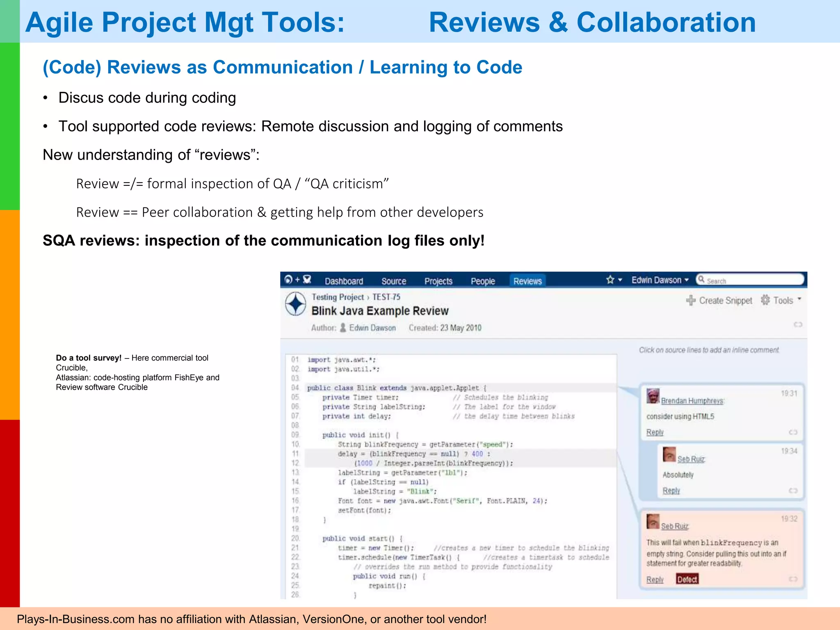Click the author person icon near Edwin Dawson
The image size is (840, 630).
pos(343,328)
